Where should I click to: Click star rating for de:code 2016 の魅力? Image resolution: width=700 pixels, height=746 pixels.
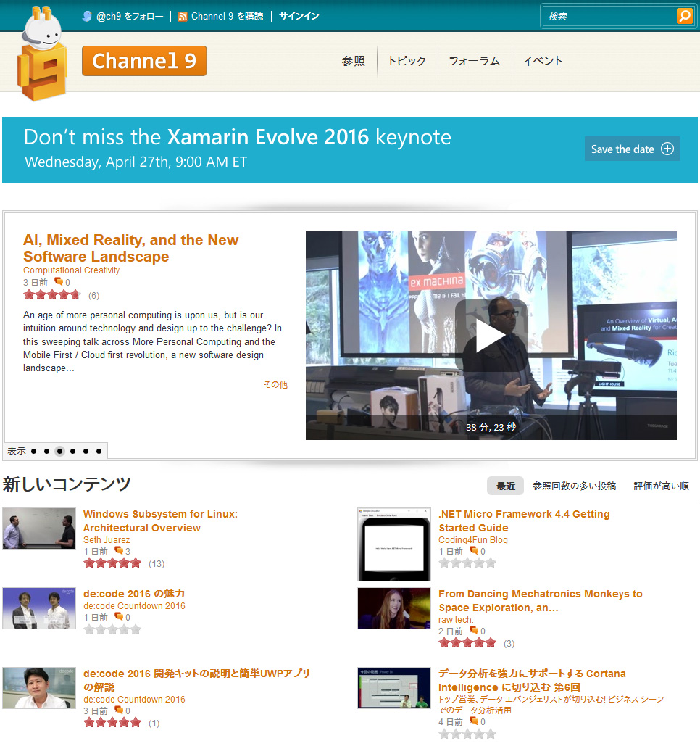[x=112, y=629]
